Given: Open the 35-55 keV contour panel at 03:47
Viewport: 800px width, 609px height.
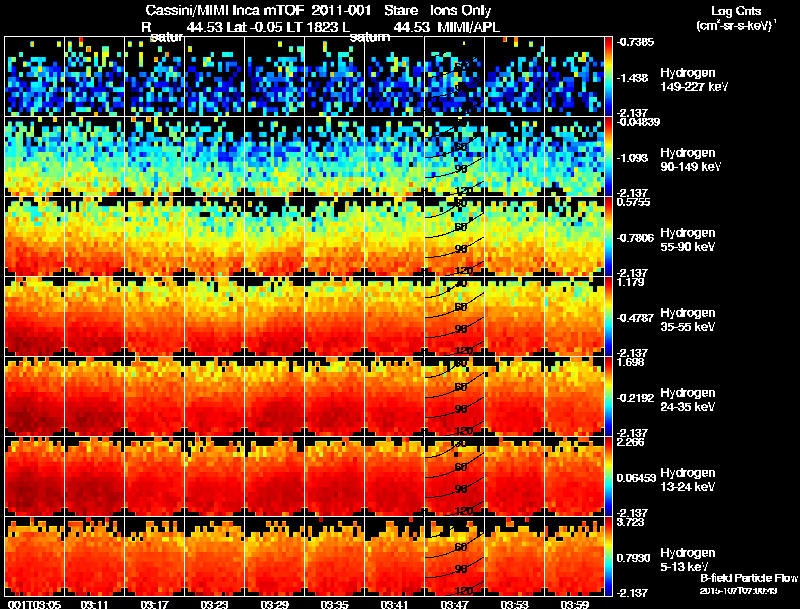Looking at the screenshot, I should (x=454, y=317).
